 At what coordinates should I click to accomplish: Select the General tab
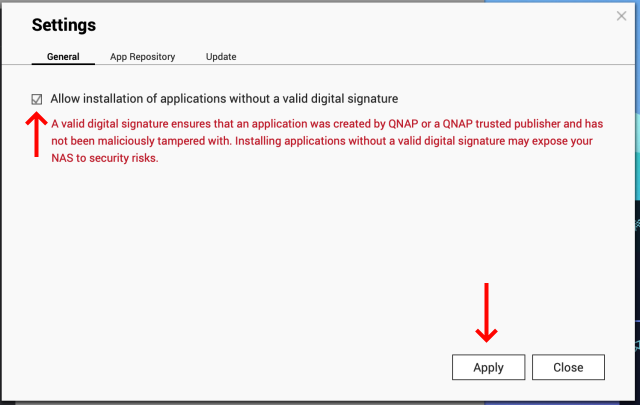(x=63, y=57)
